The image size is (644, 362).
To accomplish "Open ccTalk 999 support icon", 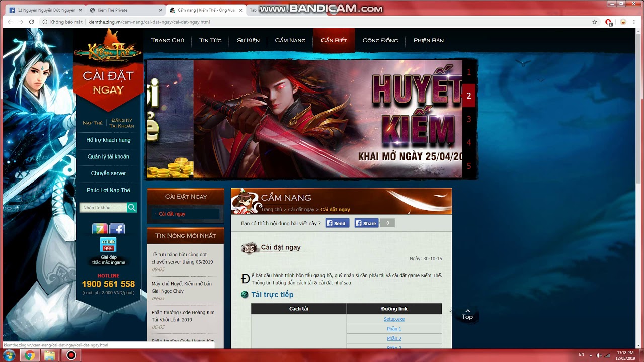I will tap(108, 245).
